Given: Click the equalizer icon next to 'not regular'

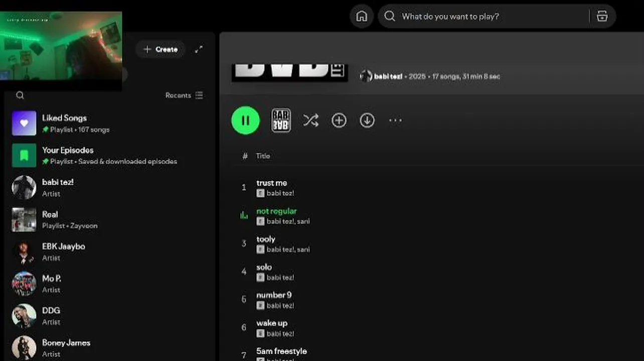Looking at the screenshot, I should 244,216.
